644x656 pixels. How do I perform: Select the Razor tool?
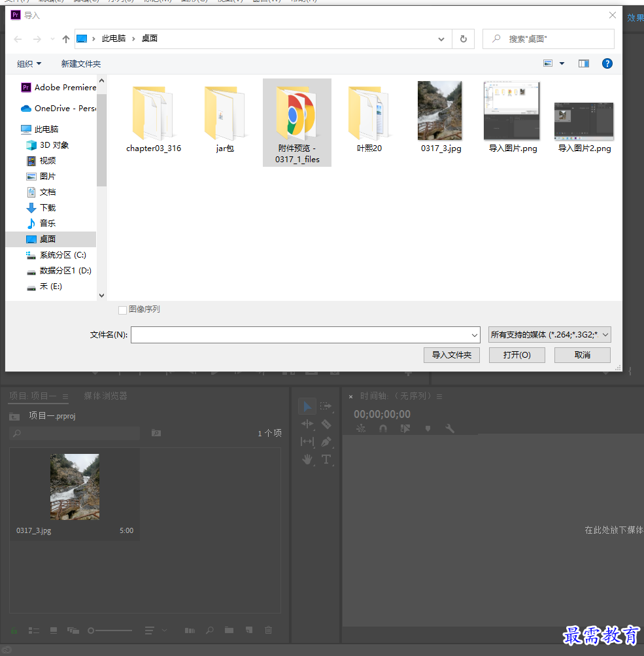pos(326,424)
